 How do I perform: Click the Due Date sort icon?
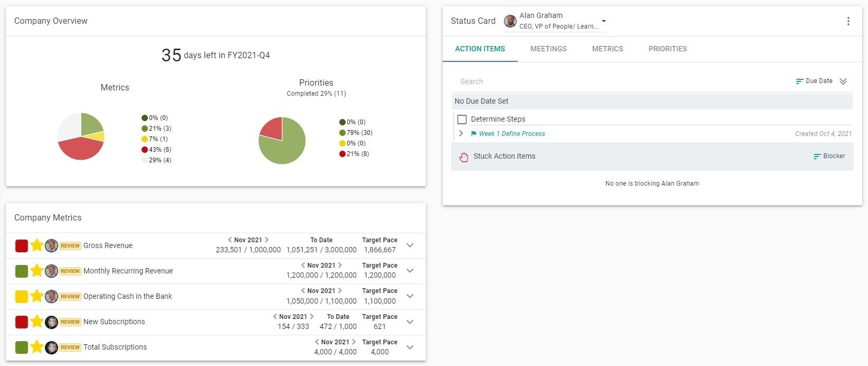point(800,81)
